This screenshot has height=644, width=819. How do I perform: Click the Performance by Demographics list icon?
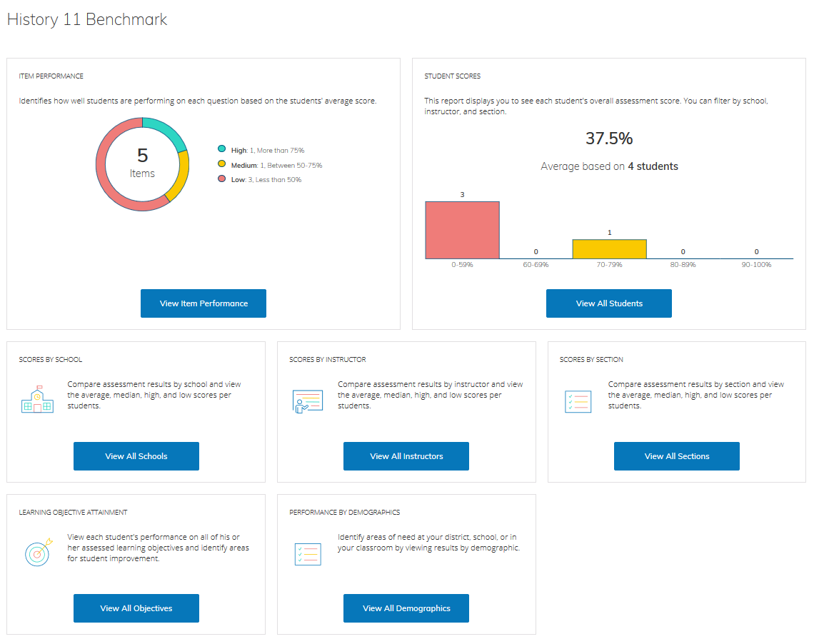[x=308, y=554]
